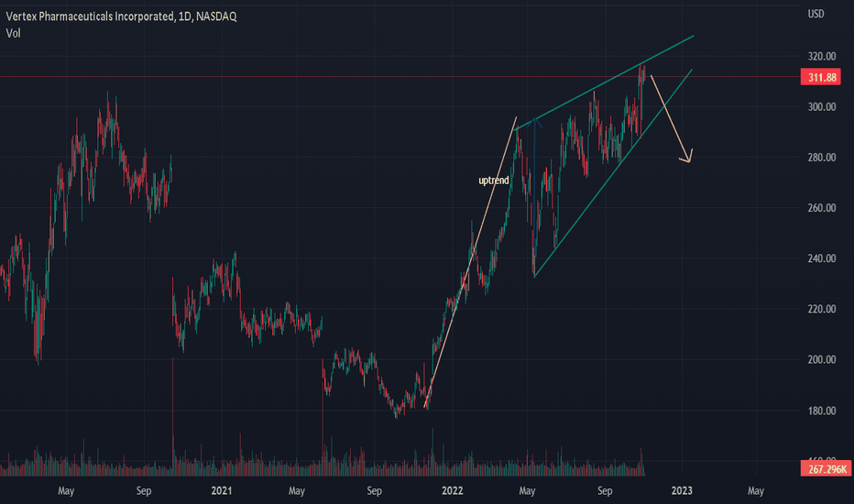Click the USD currency label
The image size is (854, 504).
(816, 14)
